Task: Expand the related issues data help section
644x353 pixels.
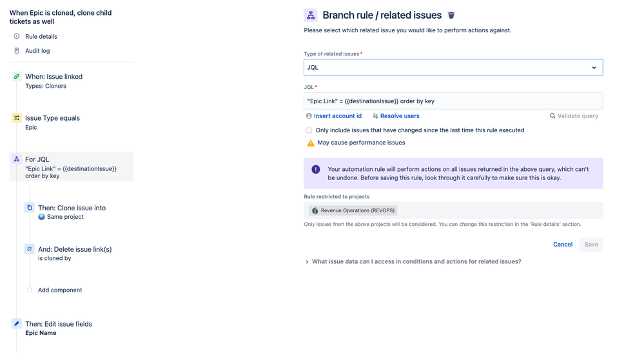Action: (413, 261)
